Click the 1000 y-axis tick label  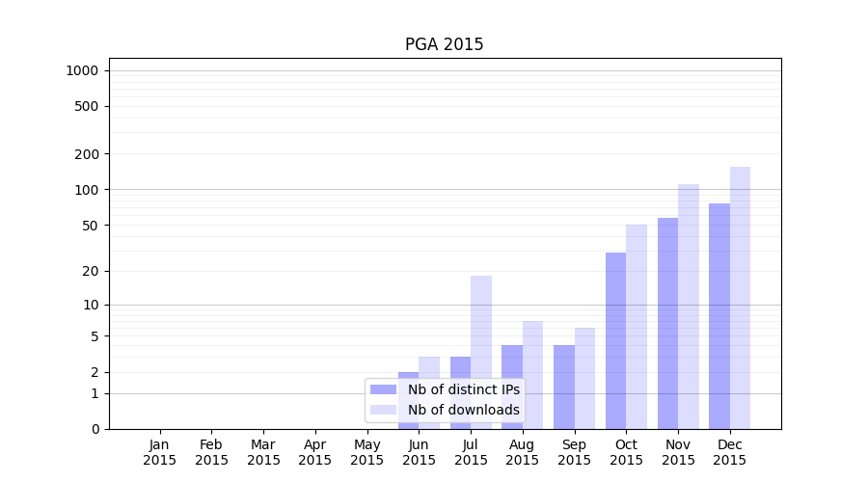click(82, 70)
